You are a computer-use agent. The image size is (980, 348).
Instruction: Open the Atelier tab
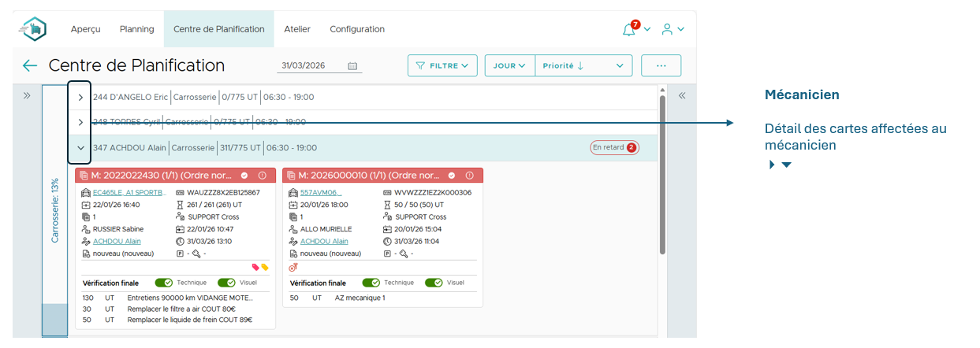click(297, 29)
